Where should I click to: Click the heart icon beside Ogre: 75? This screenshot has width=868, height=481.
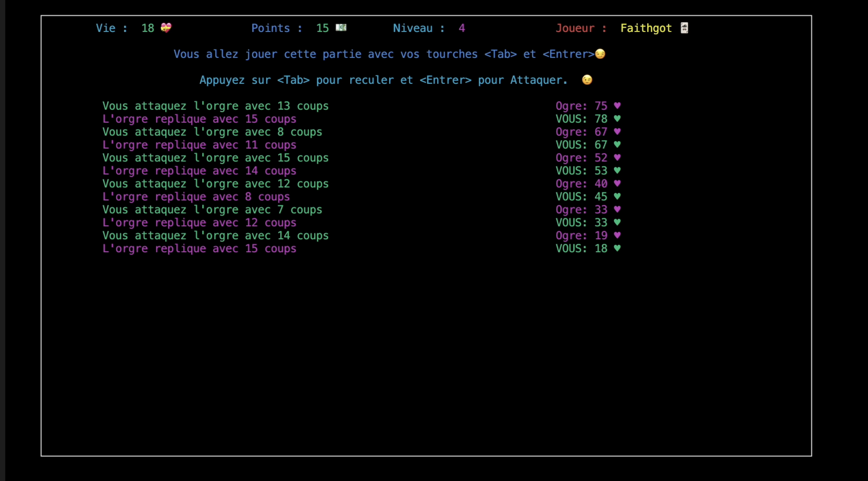click(x=618, y=105)
